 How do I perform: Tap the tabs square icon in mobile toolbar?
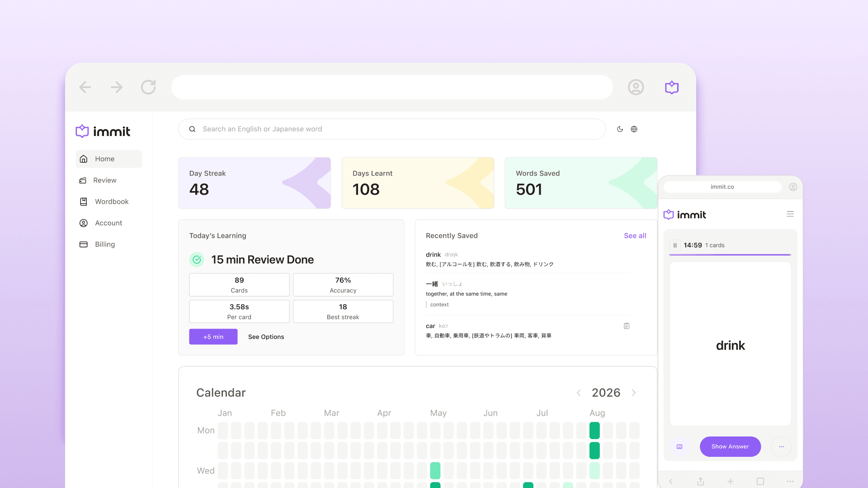tap(760, 481)
